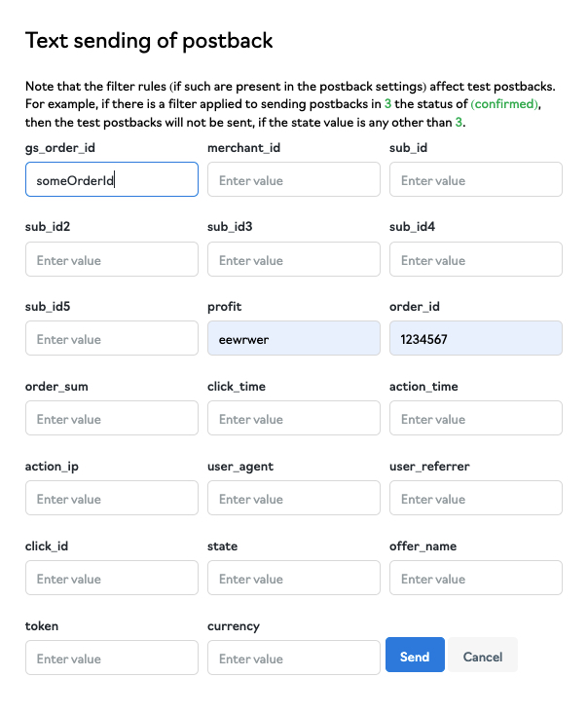This screenshot has width=588, height=715.
Task: Focus the gs_order_id input field
Action: pyautogui.click(x=112, y=179)
